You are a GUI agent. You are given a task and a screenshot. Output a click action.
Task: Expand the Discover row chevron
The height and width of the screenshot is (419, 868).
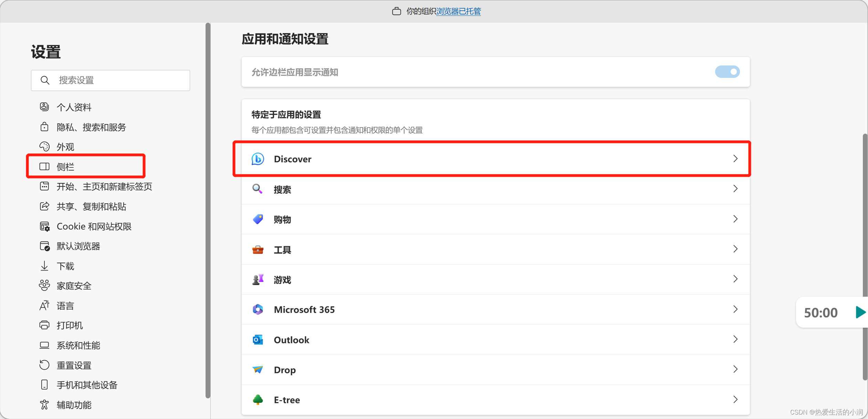point(735,159)
